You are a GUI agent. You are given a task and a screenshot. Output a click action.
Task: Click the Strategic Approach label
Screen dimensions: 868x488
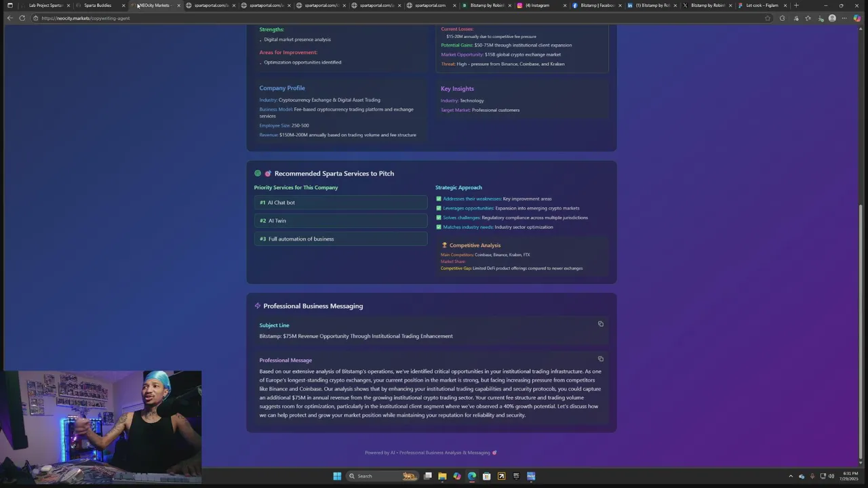[x=458, y=188]
